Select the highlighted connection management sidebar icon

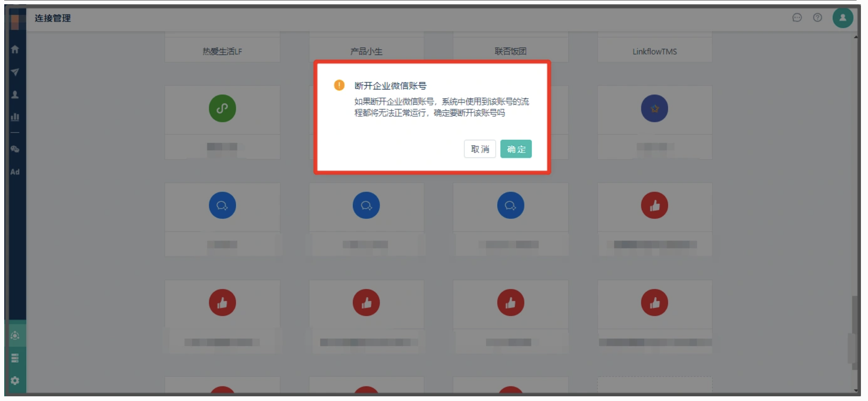click(x=15, y=336)
